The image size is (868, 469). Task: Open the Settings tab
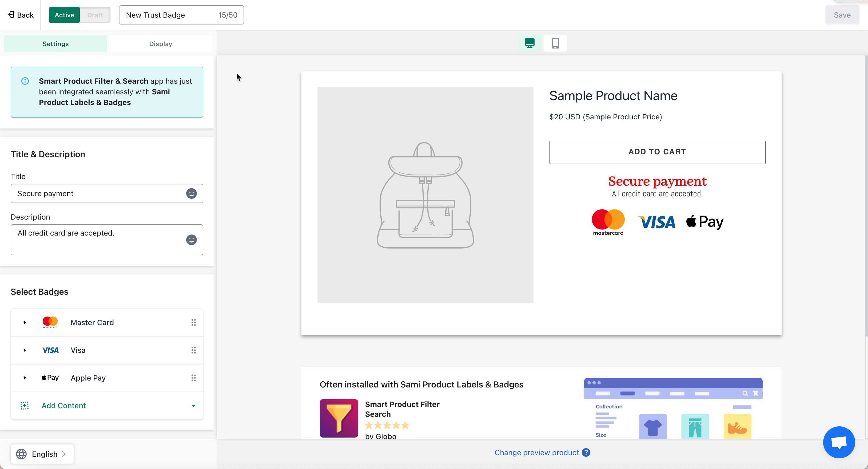pyautogui.click(x=55, y=44)
